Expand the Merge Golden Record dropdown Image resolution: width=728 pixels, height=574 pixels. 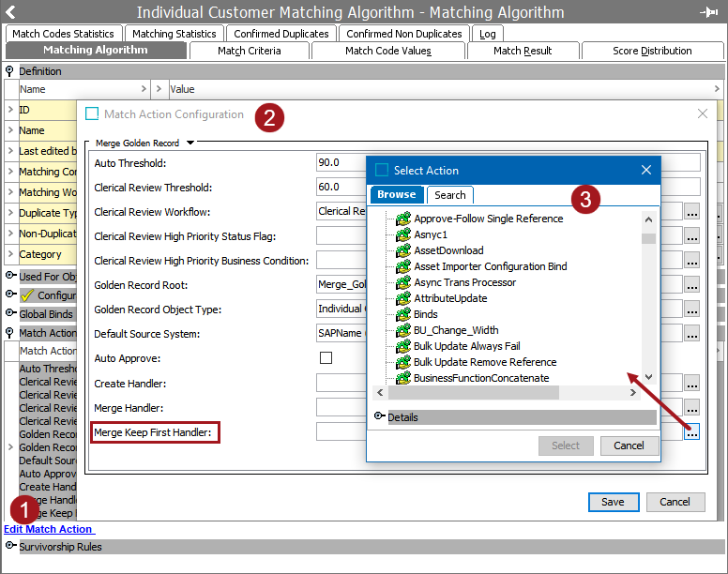pyautogui.click(x=190, y=143)
